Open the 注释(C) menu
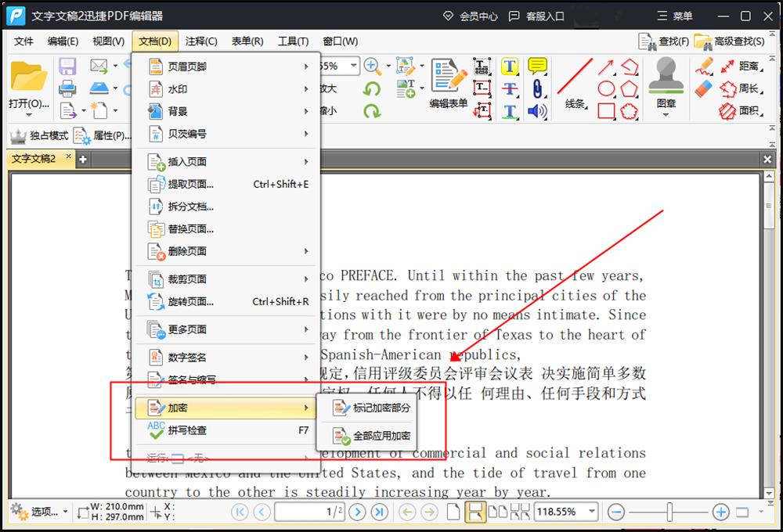Image resolution: width=783 pixels, height=532 pixels. tap(201, 41)
